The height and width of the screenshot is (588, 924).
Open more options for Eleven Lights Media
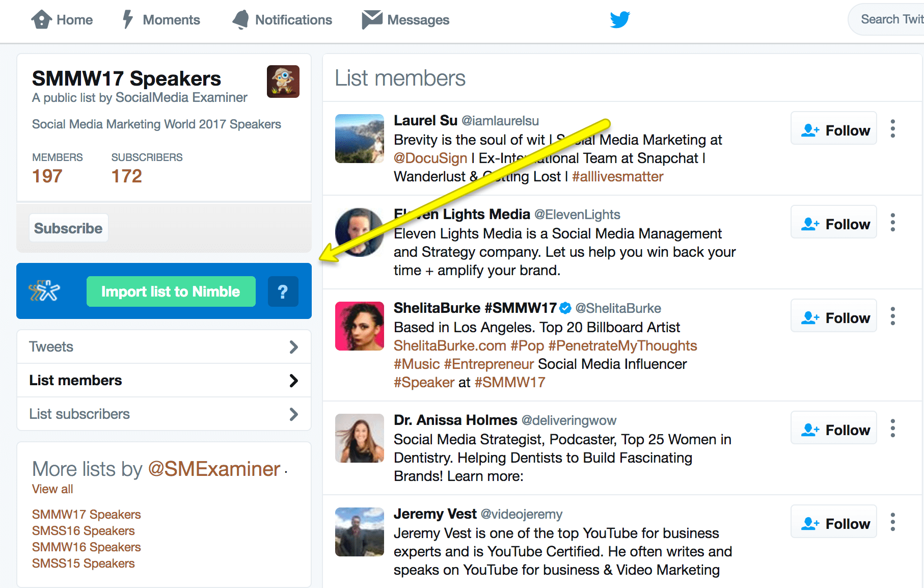(x=892, y=222)
